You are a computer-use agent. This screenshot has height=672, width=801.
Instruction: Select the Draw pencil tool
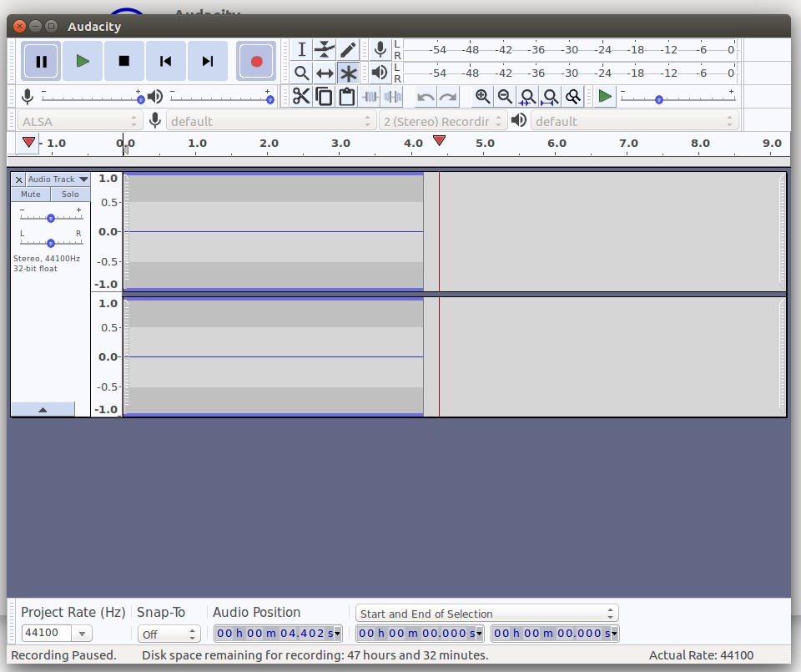coord(348,50)
